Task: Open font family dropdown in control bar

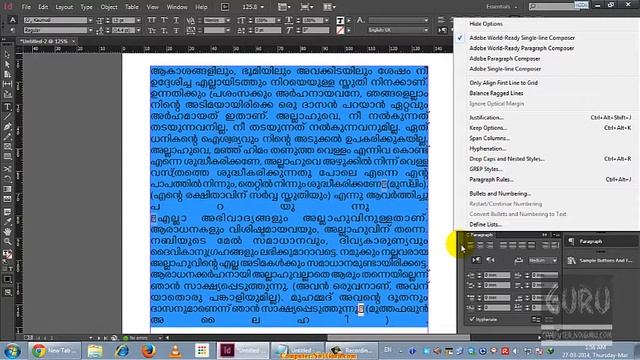Action: click(x=90, y=20)
